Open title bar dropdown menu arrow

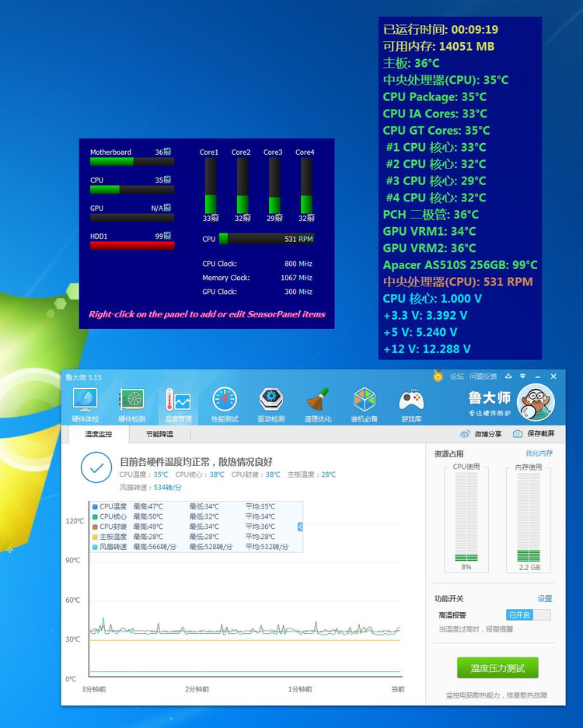pos(523,376)
